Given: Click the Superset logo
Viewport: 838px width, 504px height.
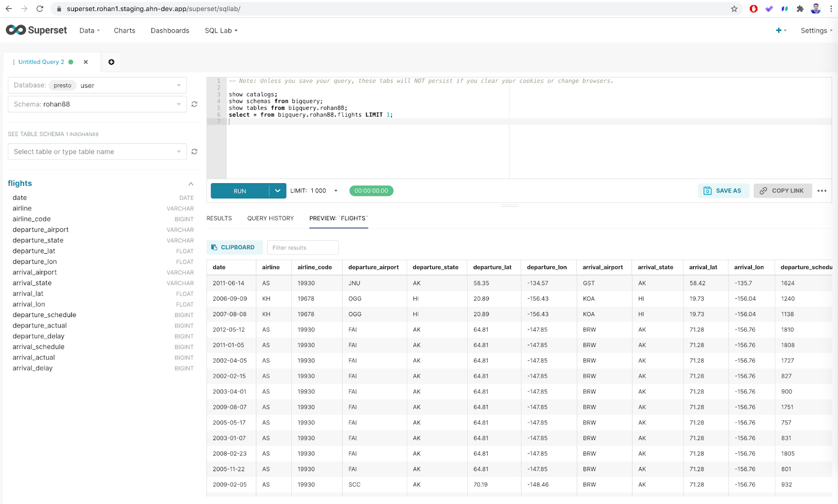Looking at the screenshot, I should point(37,30).
